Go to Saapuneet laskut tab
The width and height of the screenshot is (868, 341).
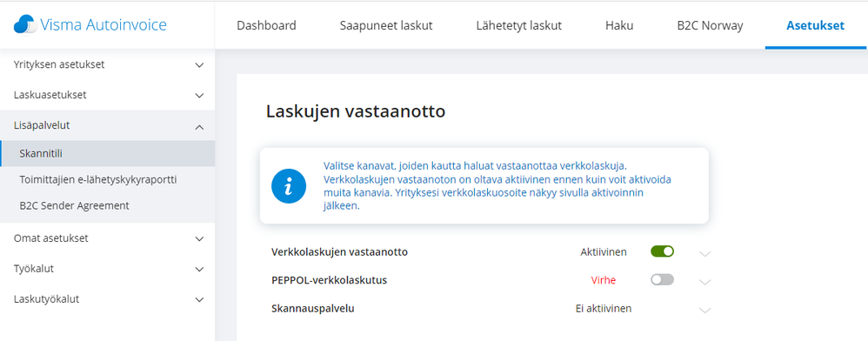pyautogui.click(x=386, y=25)
